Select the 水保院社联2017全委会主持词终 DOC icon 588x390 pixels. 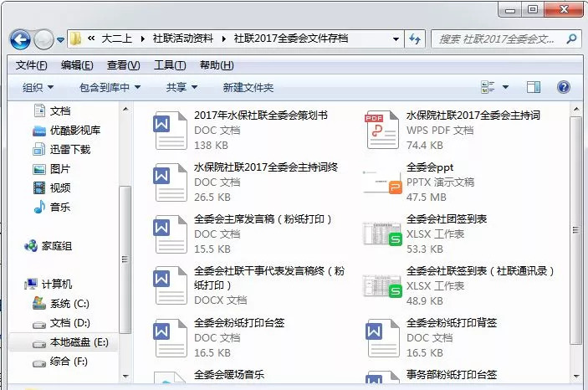point(170,182)
